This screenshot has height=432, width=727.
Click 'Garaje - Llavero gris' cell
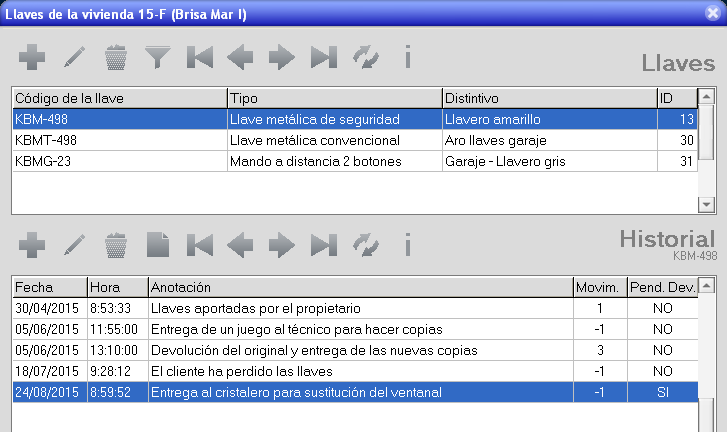550,161
